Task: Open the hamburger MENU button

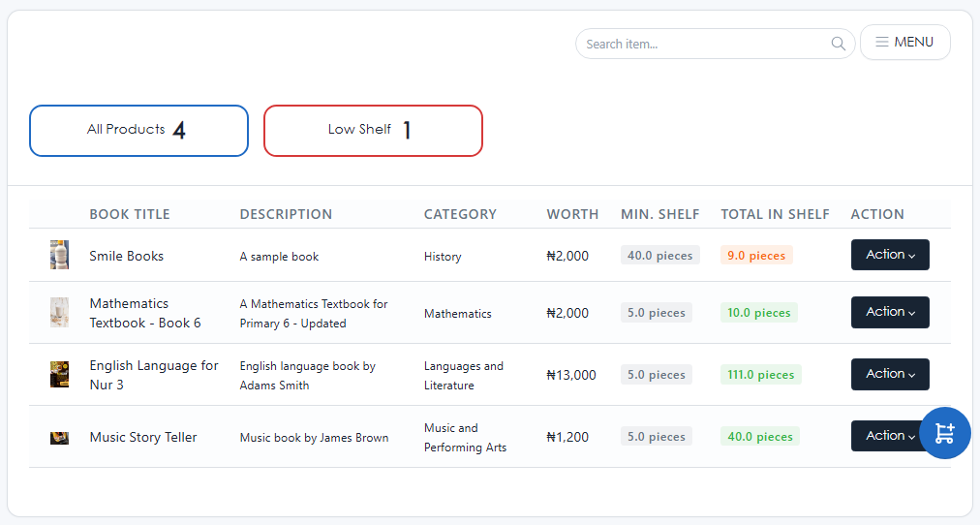Action: 904,43
